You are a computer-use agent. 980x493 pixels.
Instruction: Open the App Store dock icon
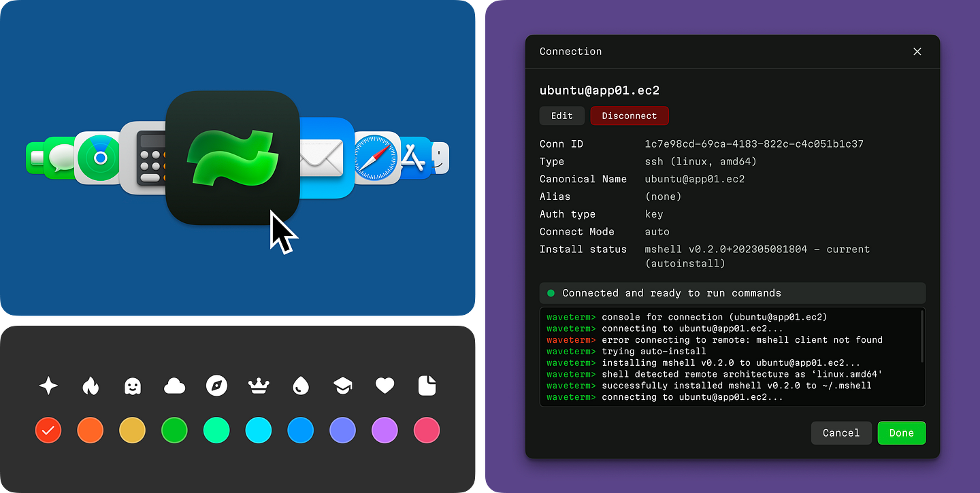click(x=414, y=158)
